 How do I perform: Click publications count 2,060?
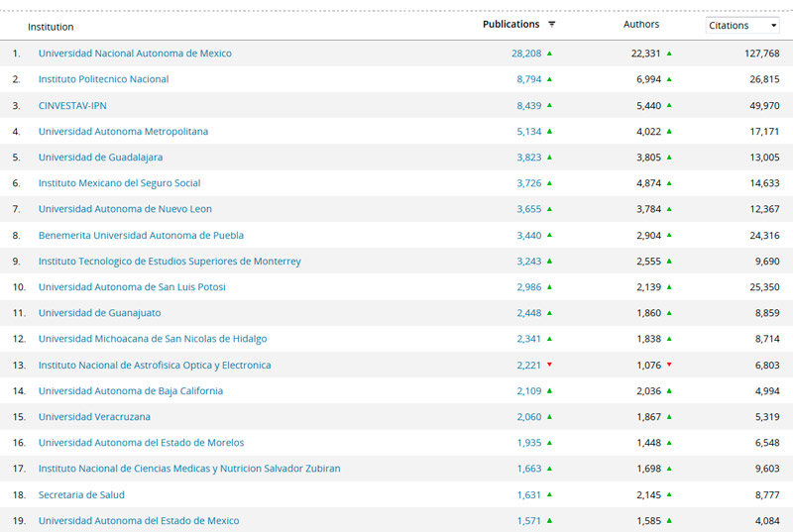[x=529, y=417]
